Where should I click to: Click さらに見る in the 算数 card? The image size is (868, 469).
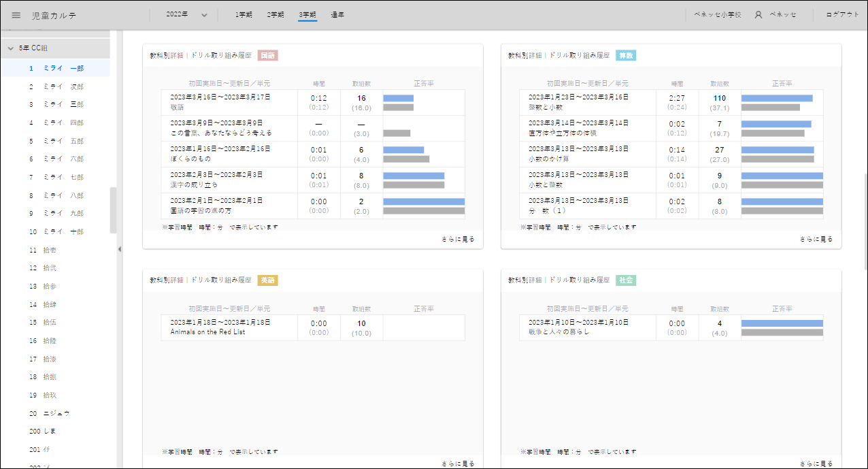[x=816, y=240]
